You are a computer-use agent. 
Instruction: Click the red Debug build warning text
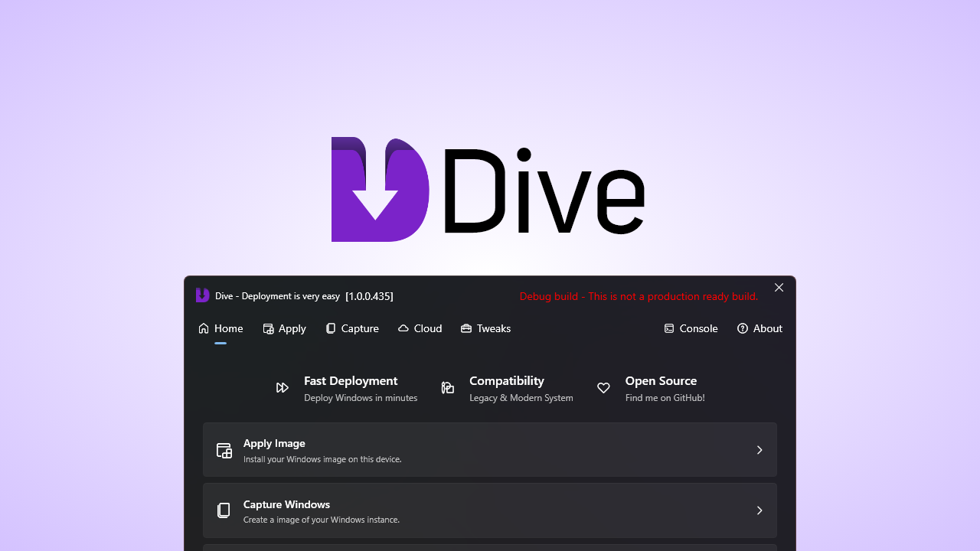[639, 296]
